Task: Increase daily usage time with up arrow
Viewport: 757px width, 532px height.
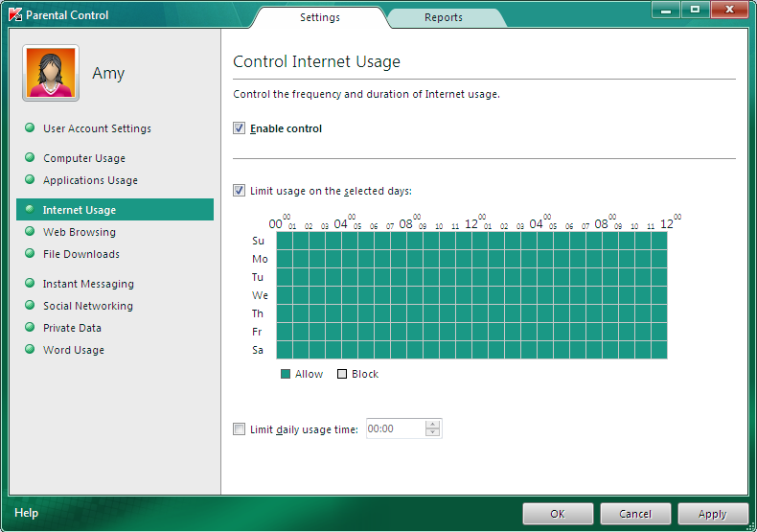Action: coord(432,424)
